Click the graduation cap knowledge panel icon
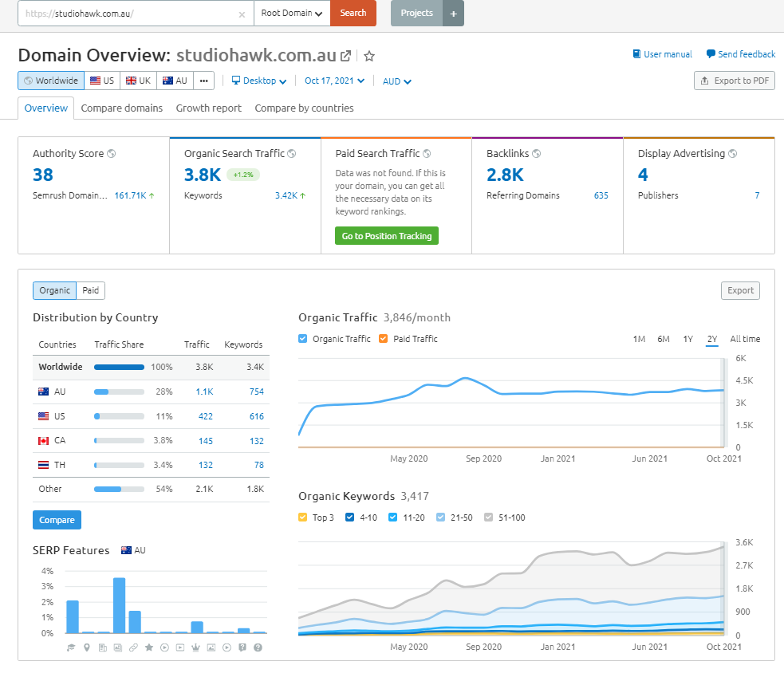Screen dimensions: 784x673 (72, 647)
